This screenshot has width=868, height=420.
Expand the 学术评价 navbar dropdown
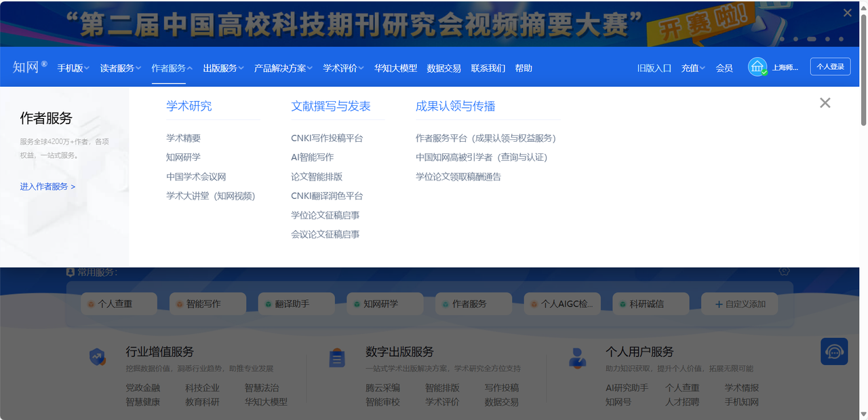344,68
